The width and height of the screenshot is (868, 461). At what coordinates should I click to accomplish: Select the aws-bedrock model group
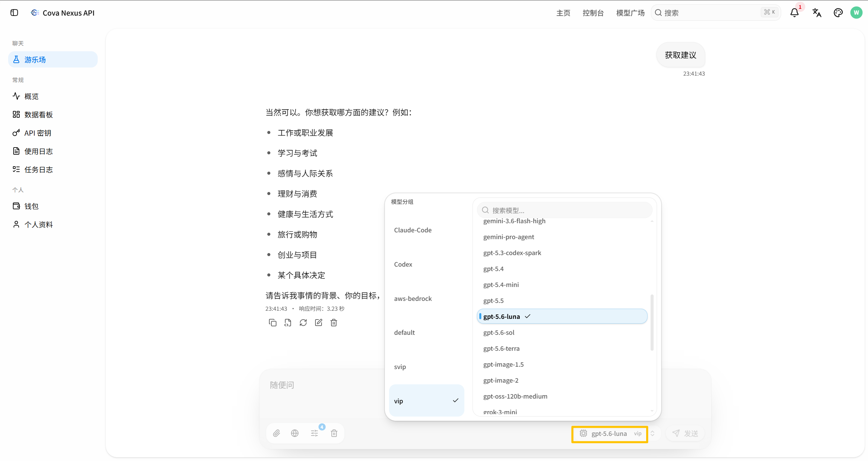pos(427,299)
